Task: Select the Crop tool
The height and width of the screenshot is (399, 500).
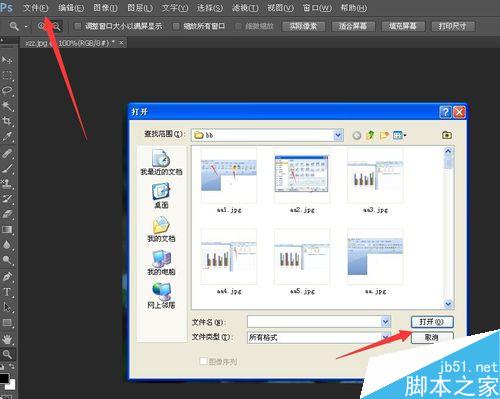Action: point(7,121)
